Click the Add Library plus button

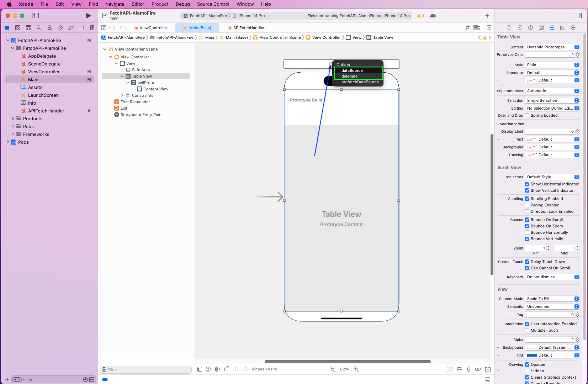point(487,16)
